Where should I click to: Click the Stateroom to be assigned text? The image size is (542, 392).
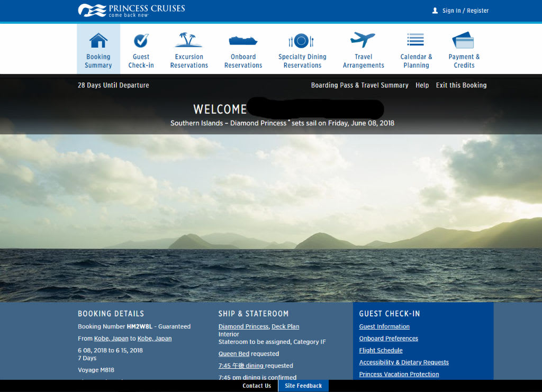coord(255,342)
